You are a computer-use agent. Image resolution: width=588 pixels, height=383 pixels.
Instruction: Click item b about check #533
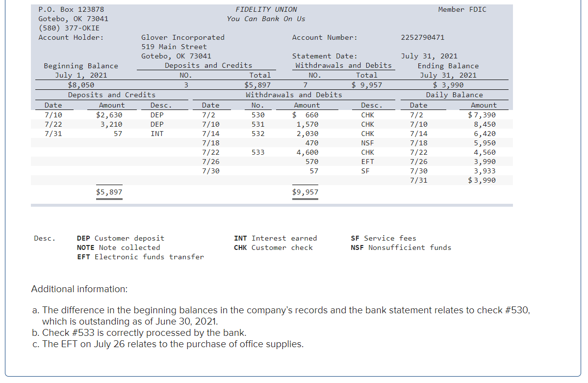(x=139, y=333)
